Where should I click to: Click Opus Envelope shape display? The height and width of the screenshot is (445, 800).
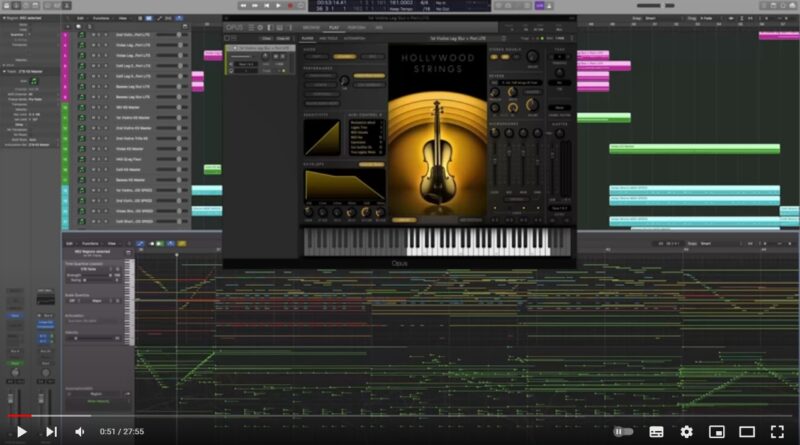344,185
